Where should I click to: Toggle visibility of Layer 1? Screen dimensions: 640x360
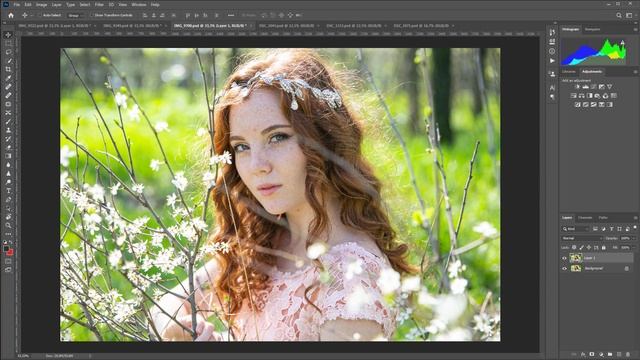pos(564,258)
